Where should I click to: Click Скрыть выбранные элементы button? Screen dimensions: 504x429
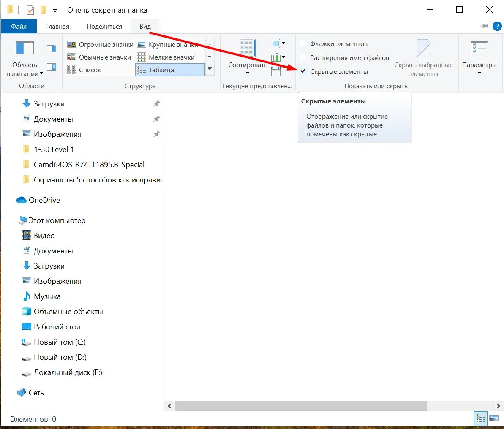[x=423, y=59]
